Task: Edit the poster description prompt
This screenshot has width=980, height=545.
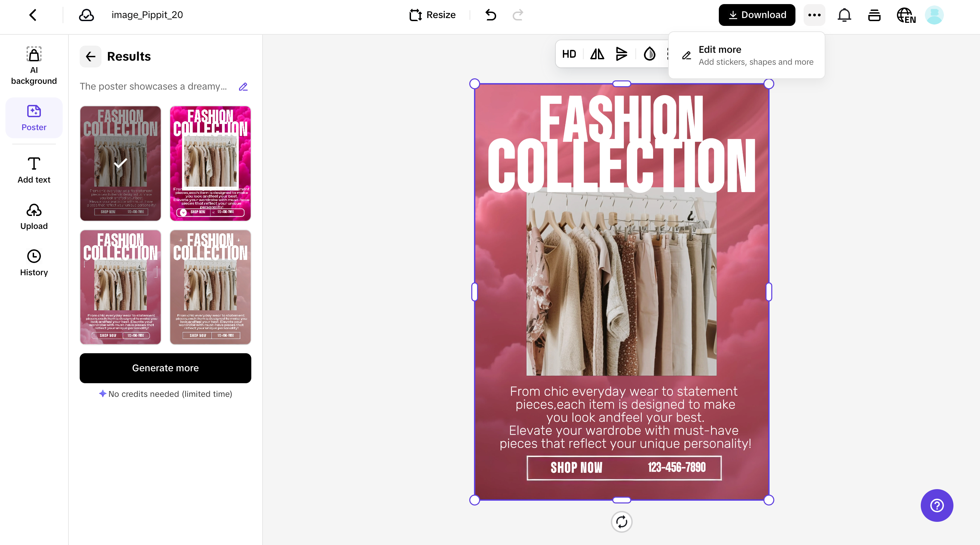Action: (x=243, y=87)
